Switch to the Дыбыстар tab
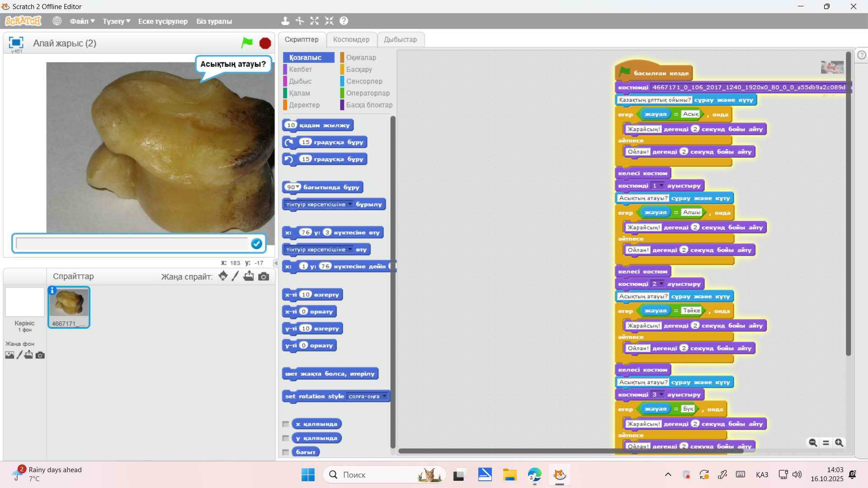 click(400, 39)
